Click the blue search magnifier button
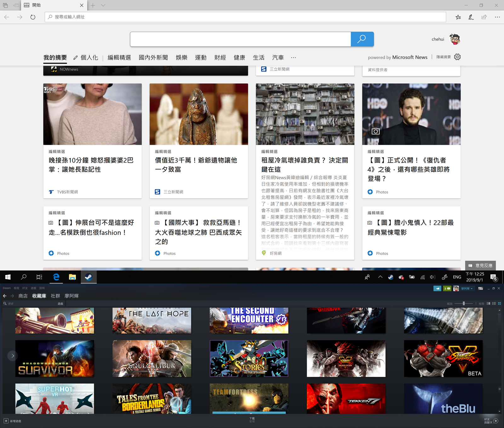Screen dimensions: 504x428 [x=362, y=39]
